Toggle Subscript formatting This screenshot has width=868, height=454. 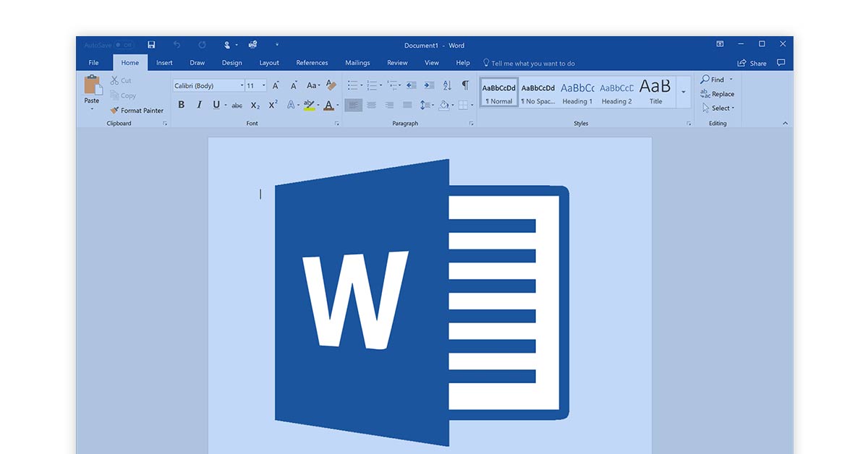click(x=255, y=106)
